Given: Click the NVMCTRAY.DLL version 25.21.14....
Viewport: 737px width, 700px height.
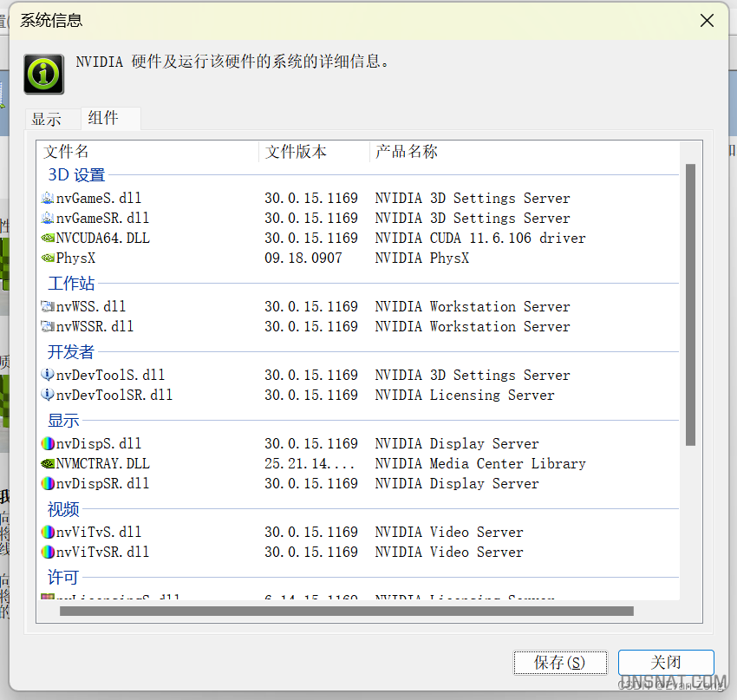Looking at the screenshot, I should point(310,463).
